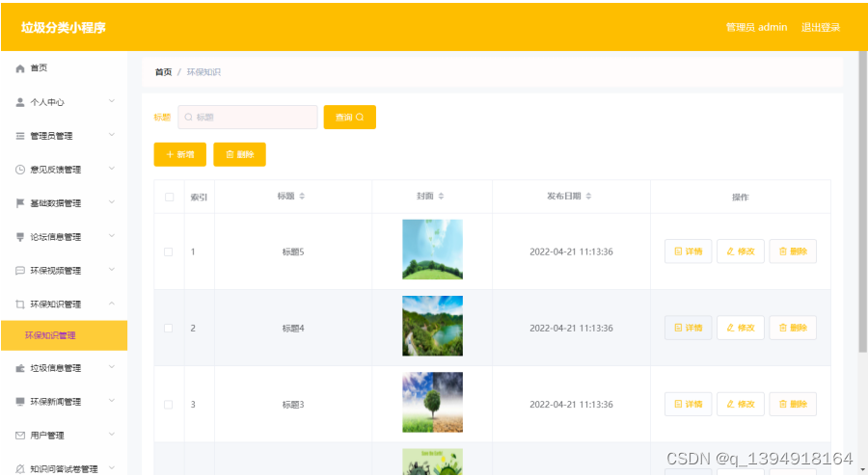Click the batch 删除 button above the table
Viewport: 868px width, 476px height.
[x=240, y=154]
